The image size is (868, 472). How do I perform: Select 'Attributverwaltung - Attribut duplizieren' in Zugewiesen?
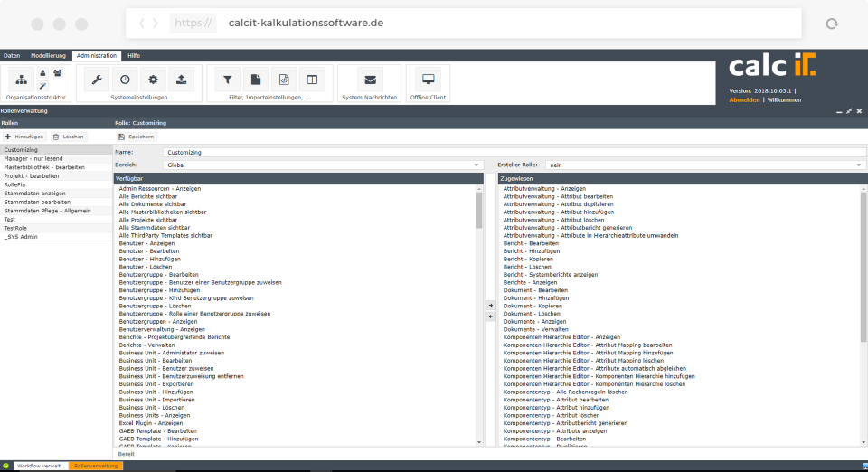(x=559, y=204)
